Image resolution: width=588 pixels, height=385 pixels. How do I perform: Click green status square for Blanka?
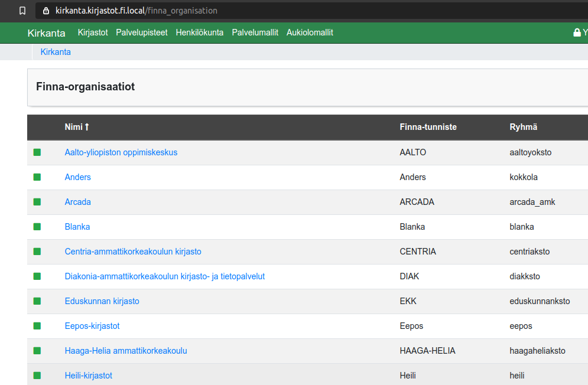tap(37, 226)
